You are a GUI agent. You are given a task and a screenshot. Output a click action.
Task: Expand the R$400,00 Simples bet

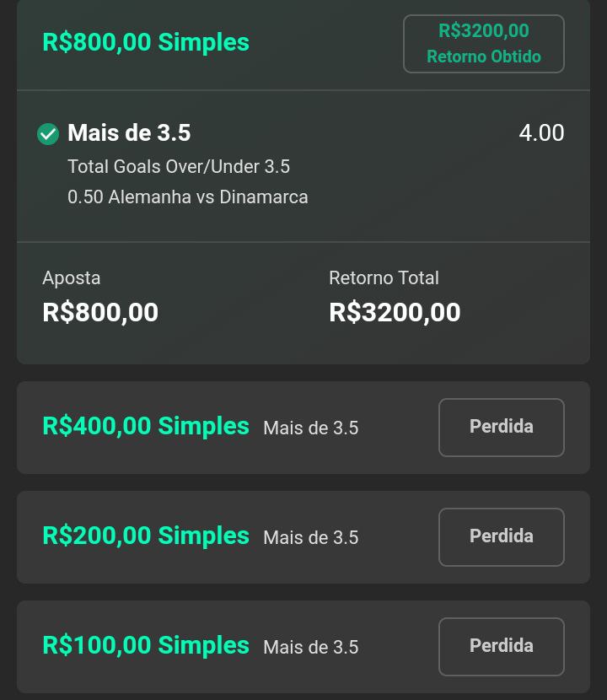coord(146,427)
